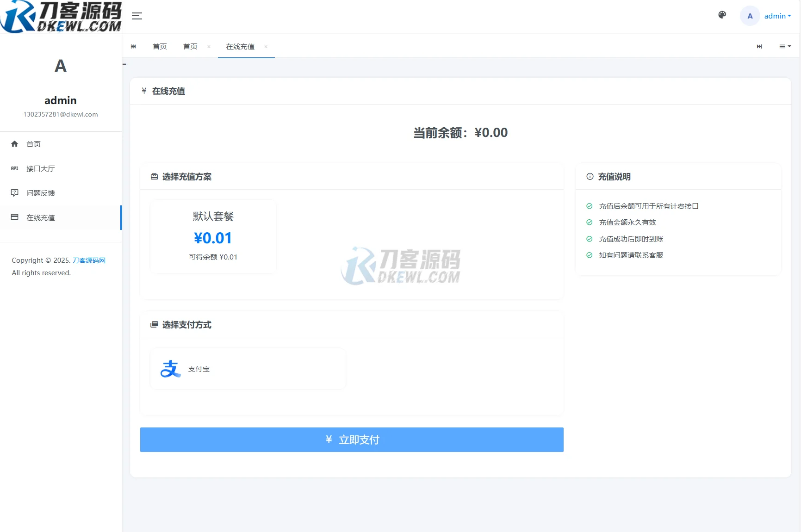Select the 在线充值 card icon in sidebar
The height and width of the screenshot is (532, 801).
point(14,217)
